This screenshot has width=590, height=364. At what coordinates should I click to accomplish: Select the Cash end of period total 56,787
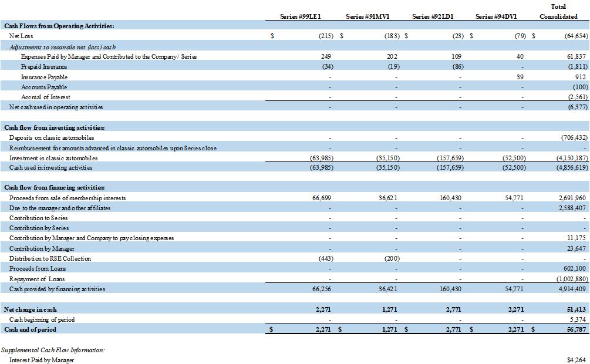[575, 329]
